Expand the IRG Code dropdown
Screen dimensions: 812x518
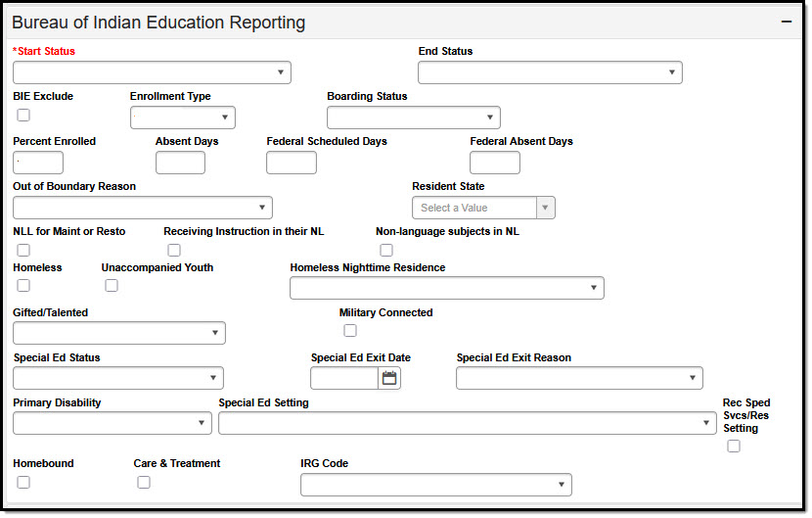click(x=436, y=485)
